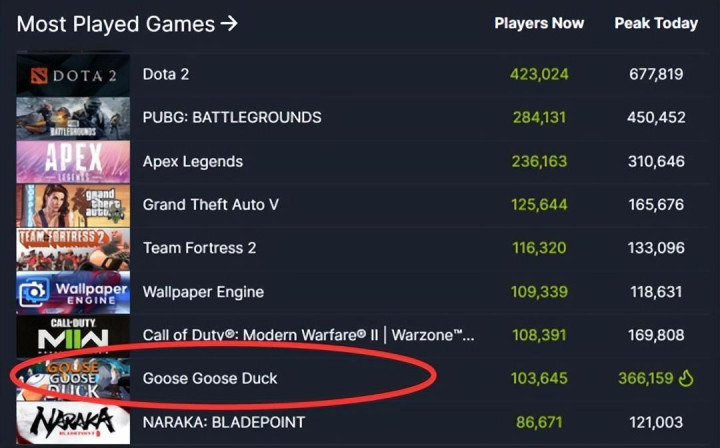Click the arrow after Most Played Games
This screenshot has height=448, width=720.
(x=230, y=23)
